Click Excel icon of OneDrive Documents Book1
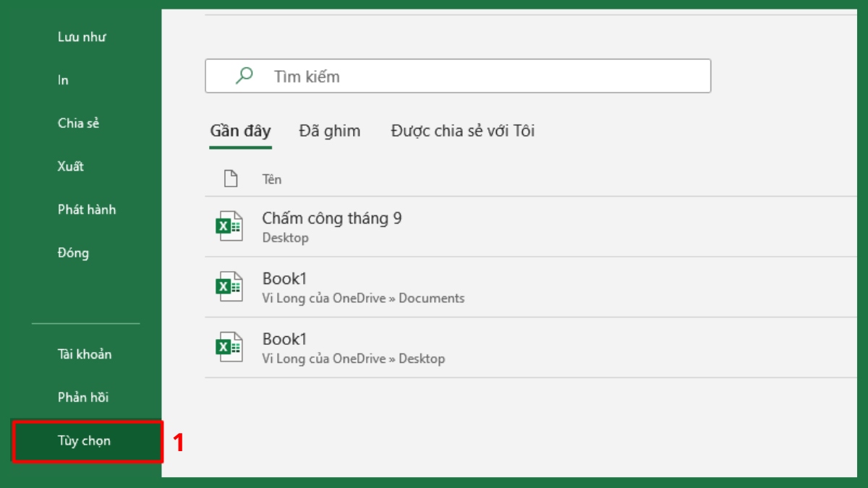This screenshot has height=488, width=868. pos(229,287)
